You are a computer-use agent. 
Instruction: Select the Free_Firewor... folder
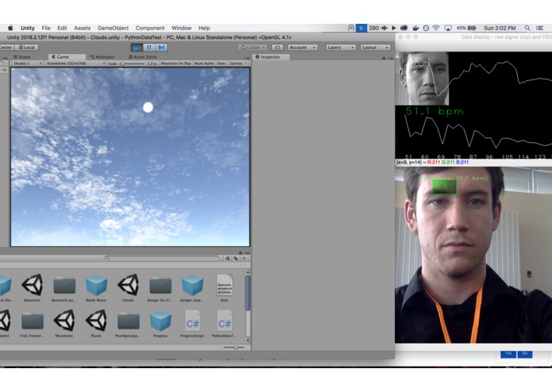[32, 324]
